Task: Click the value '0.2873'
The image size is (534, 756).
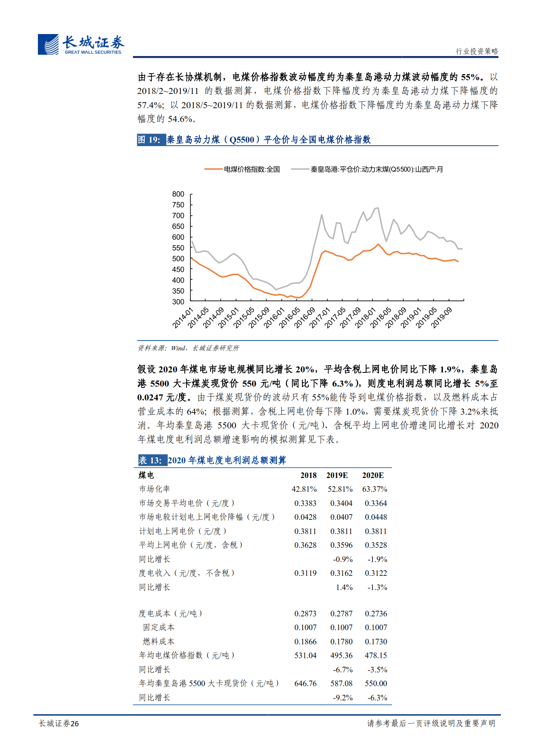Action: click(x=305, y=613)
